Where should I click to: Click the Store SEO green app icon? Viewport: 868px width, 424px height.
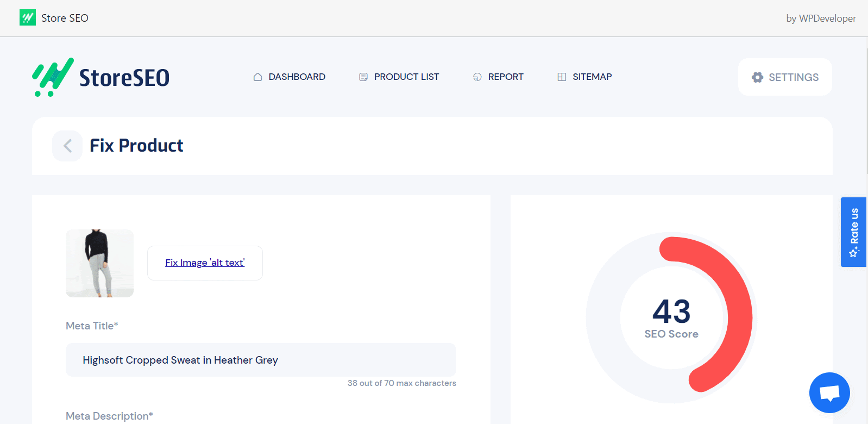pos(27,17)
